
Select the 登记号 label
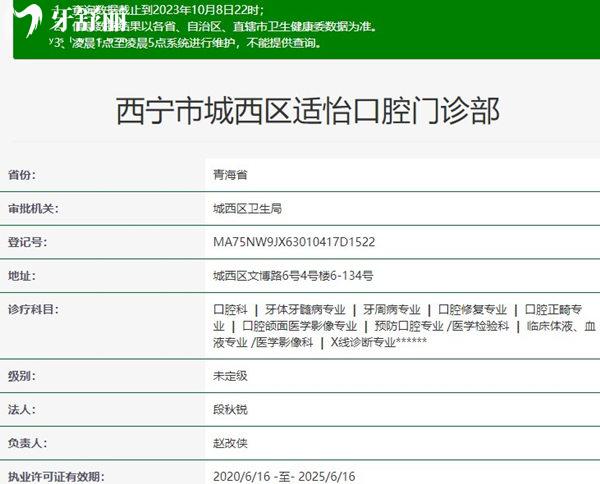(x=28, y=242)
